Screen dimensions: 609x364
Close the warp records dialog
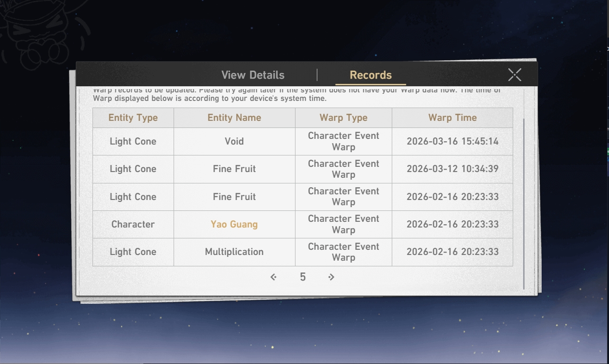click(515, 74)
